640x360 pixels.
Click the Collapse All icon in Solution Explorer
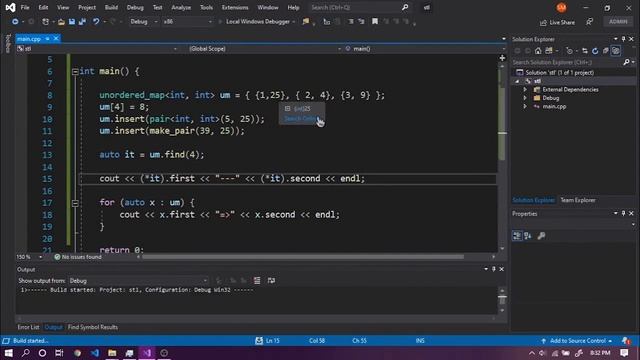coord(605,51)
